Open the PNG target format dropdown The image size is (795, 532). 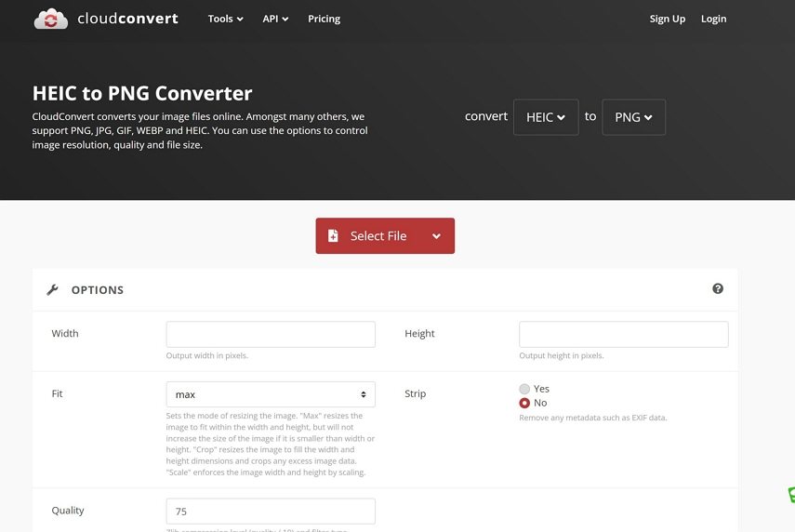coord(633,117)
